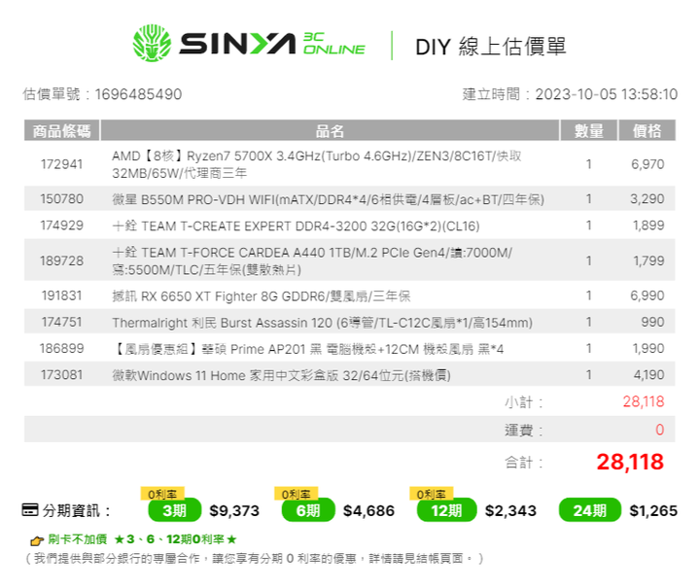Select the 3期 installment button
The image size is (700, 588).
coord(175,510)
